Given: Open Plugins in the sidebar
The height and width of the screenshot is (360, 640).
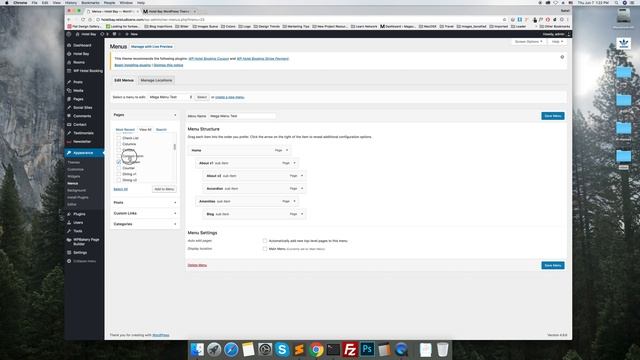Looking at the screenshot, I should [79, 214].
